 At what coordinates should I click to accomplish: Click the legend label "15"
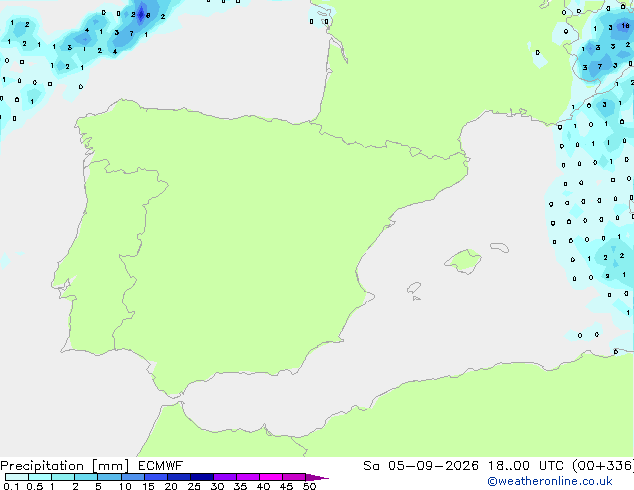pyautogui.click(x=148, y=486)
